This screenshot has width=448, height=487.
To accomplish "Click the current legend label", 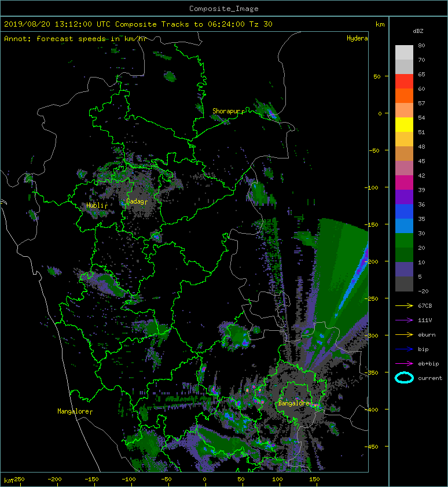I will [430, 378].
